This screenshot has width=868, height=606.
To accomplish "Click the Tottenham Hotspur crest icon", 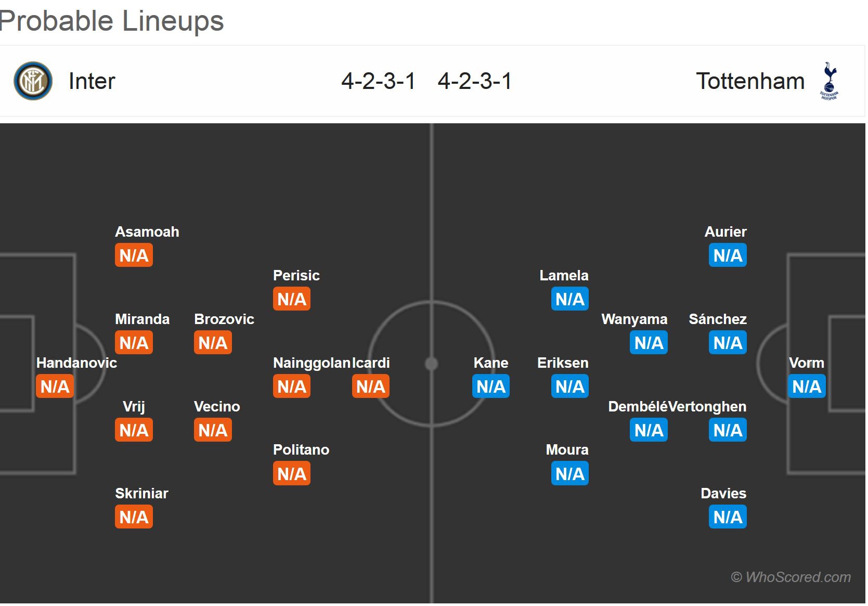I will (x=829, y=81).
